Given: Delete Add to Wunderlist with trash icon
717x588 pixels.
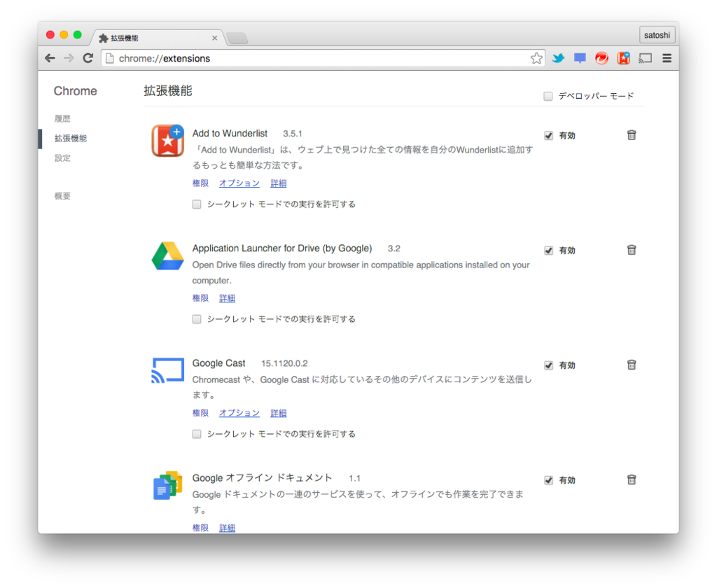Looking at the screenshot, I should (632, 135).
